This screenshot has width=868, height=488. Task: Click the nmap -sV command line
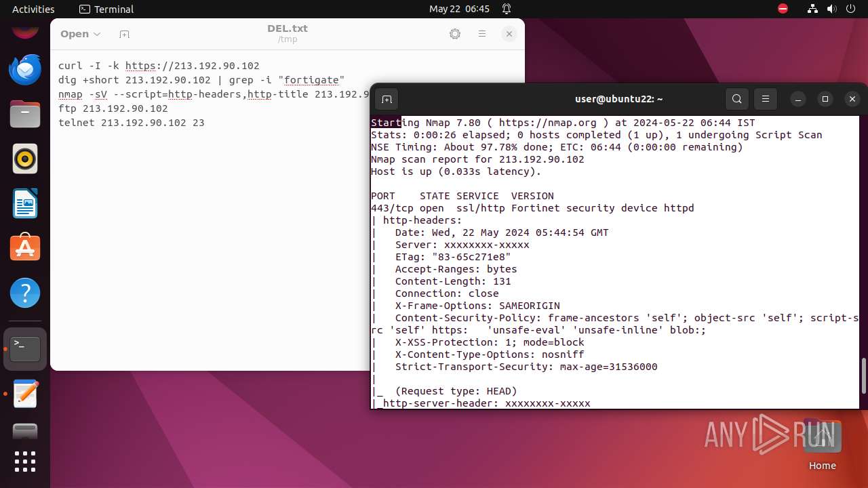pyautogui.click(x=214, y=94)
